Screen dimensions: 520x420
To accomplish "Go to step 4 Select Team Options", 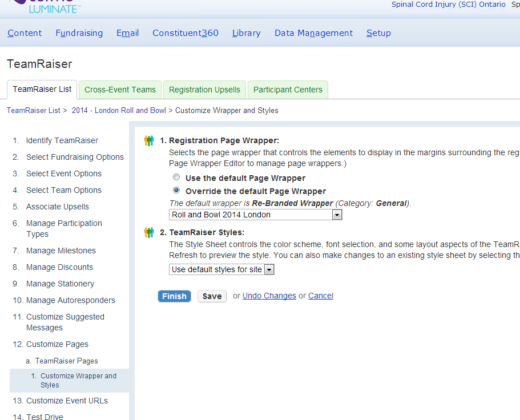I will 64,190.
